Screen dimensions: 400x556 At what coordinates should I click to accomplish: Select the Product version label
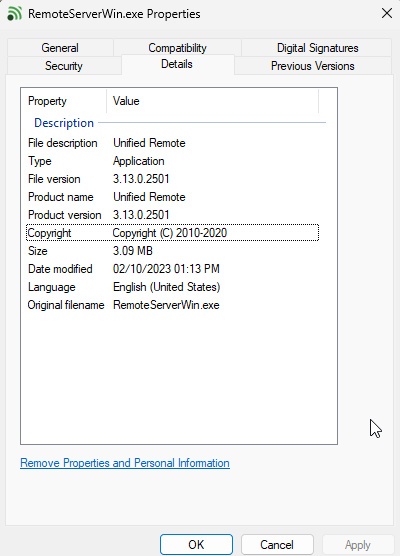(x=65, y=215)
